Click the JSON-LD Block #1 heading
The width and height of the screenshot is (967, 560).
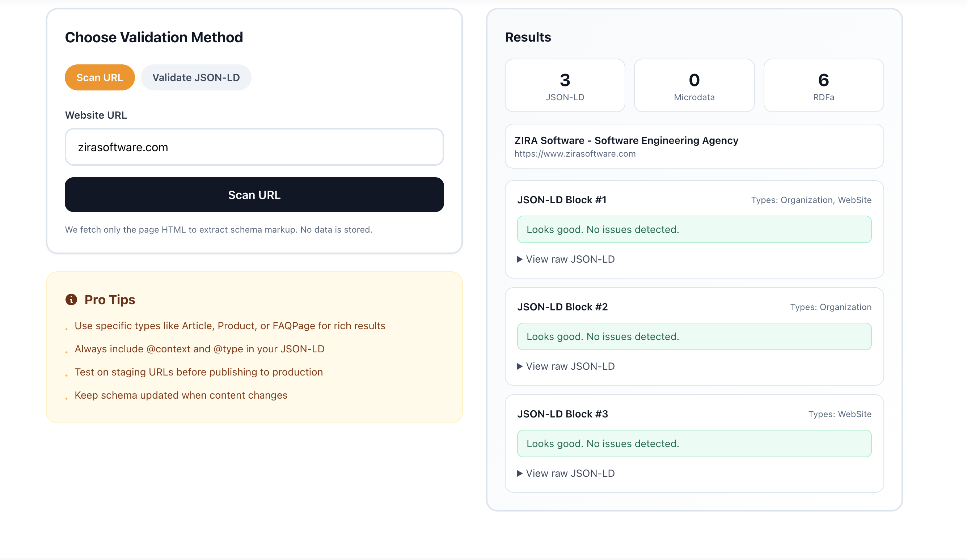tap(562, 200)
